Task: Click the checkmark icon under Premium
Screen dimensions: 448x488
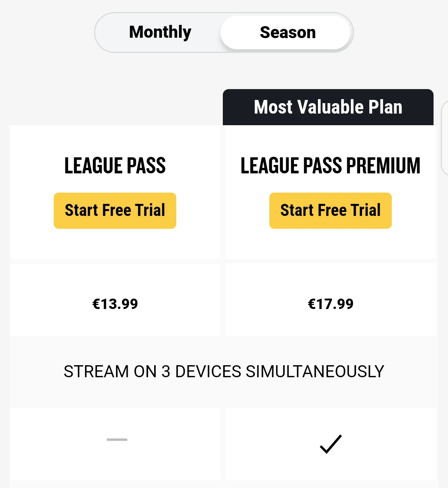Action: (330, 444)
